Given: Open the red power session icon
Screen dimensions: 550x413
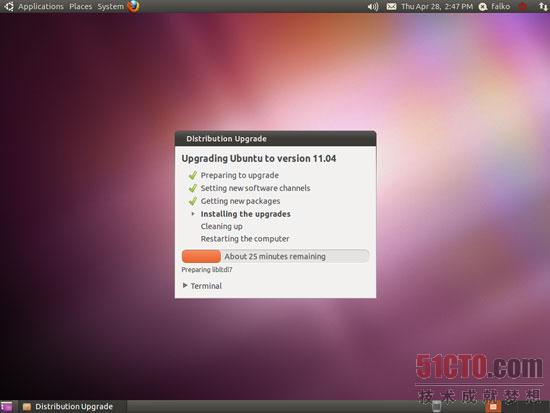Looking at the screenshot, I should pos(523,6).
